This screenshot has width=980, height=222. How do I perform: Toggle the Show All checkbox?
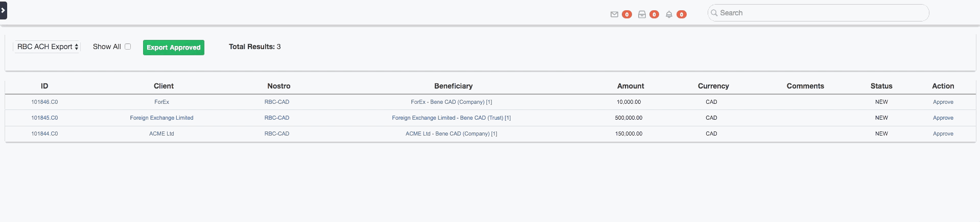[x=128, y=47]
